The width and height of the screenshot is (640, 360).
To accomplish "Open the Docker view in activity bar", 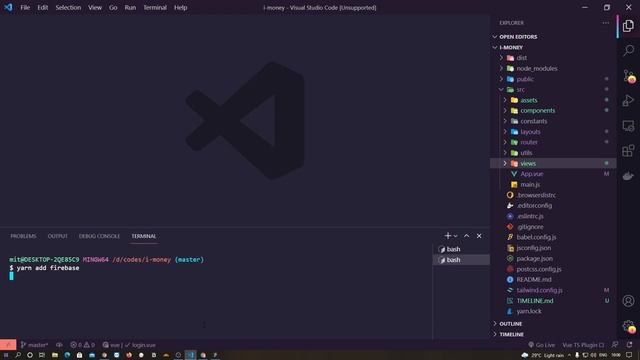I will (x=628, y=176).
